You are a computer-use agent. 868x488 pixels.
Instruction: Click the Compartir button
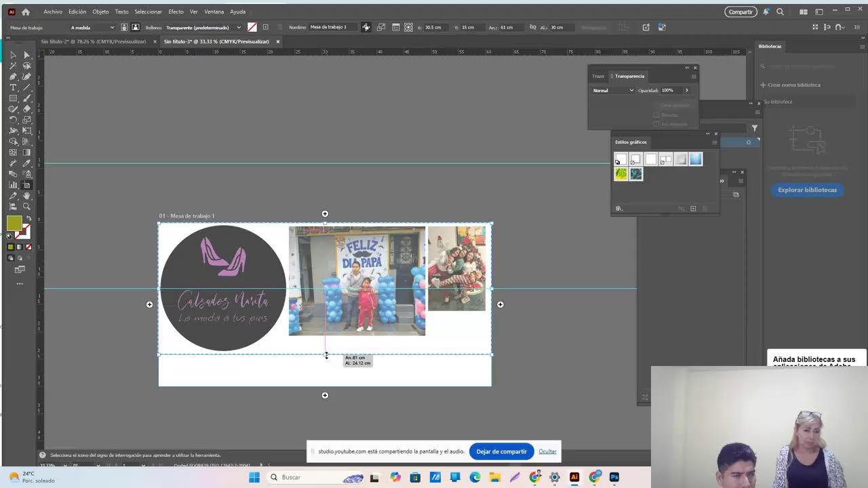tap(741, 12)
